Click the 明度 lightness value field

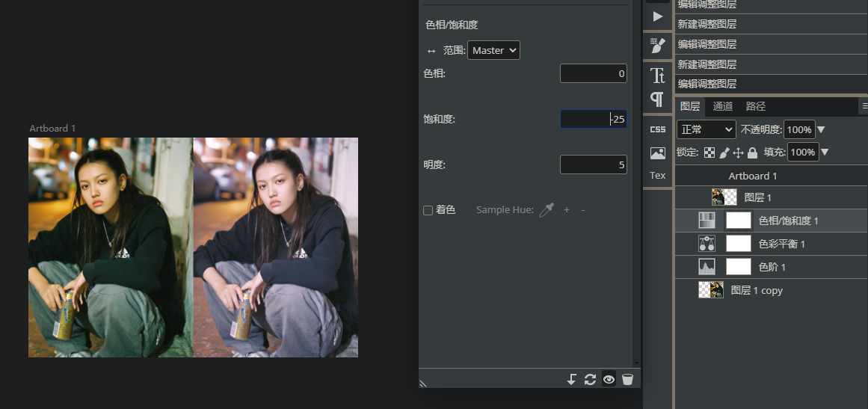click(x=594, y=164)
